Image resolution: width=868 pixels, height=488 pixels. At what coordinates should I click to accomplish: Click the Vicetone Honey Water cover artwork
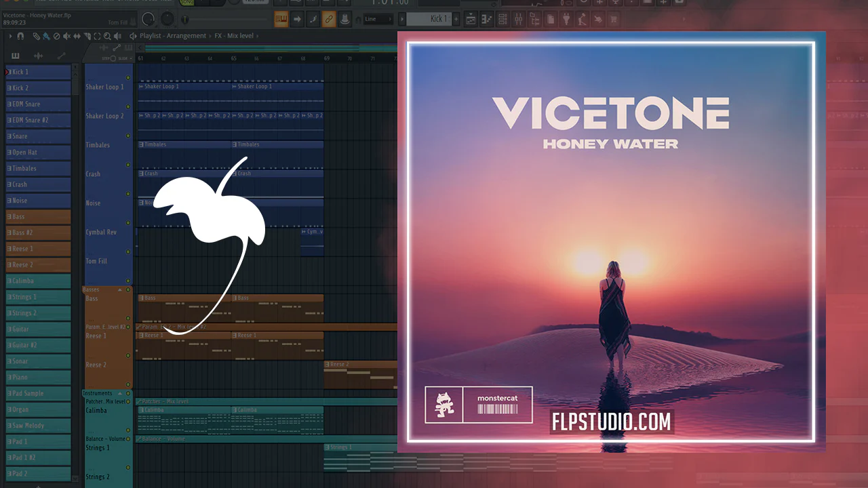tap(611, 242)
